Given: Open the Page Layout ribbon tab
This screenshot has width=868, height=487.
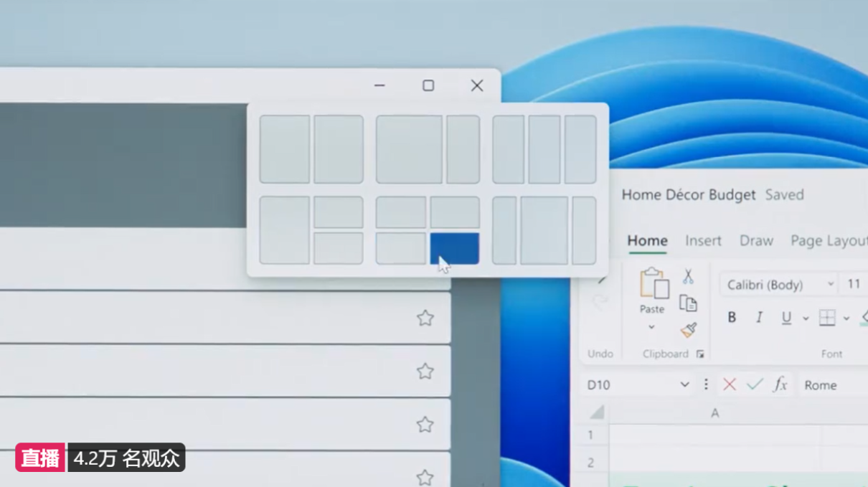Looking at the screenshot, I should (x=829, y=241).
